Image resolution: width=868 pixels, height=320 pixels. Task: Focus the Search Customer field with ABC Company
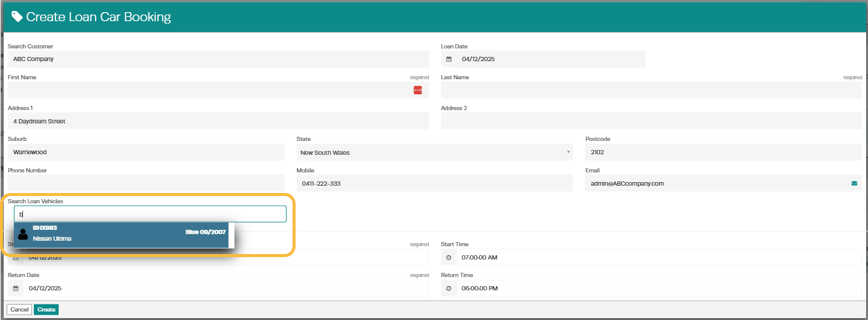coord(218,59)
